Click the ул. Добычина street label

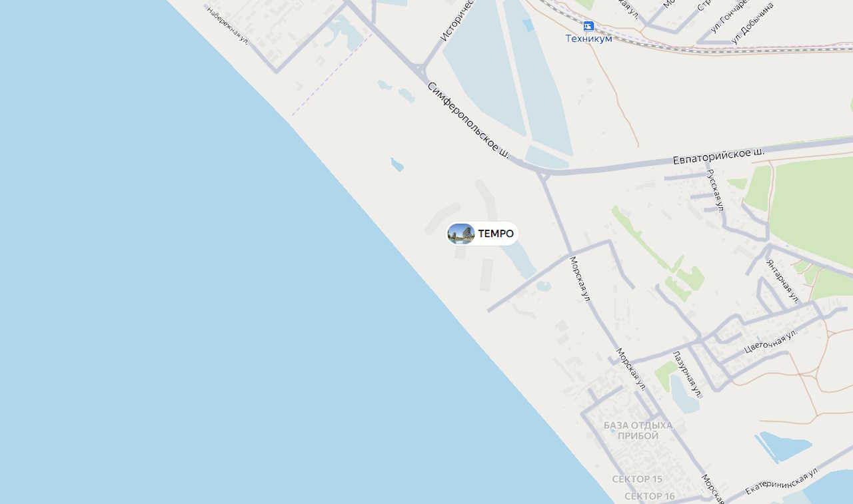click(752, 23)
